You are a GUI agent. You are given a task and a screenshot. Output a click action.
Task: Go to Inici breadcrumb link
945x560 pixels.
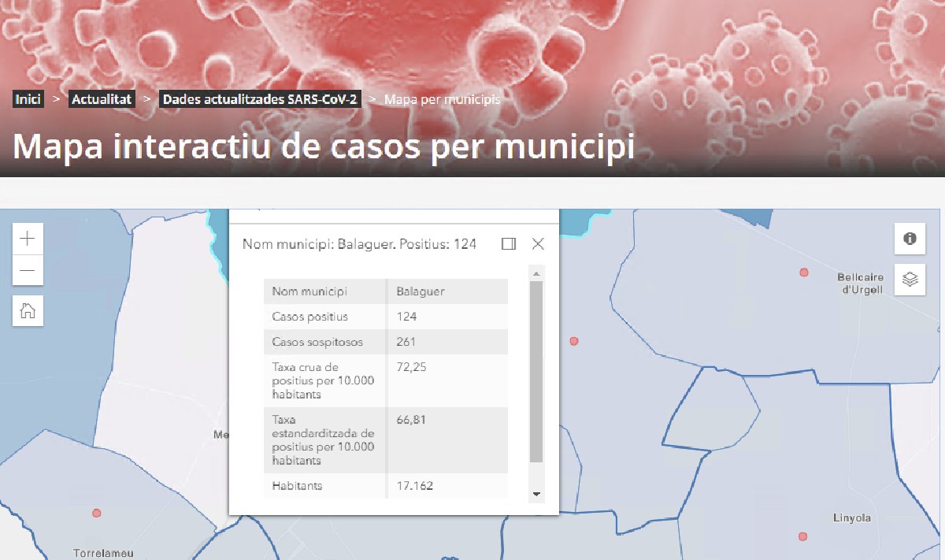(28, 99)
